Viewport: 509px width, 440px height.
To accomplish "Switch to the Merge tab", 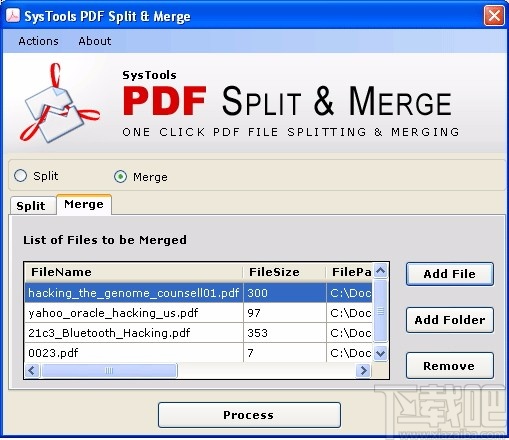I will pyautogui.click(x=84, y=204).
